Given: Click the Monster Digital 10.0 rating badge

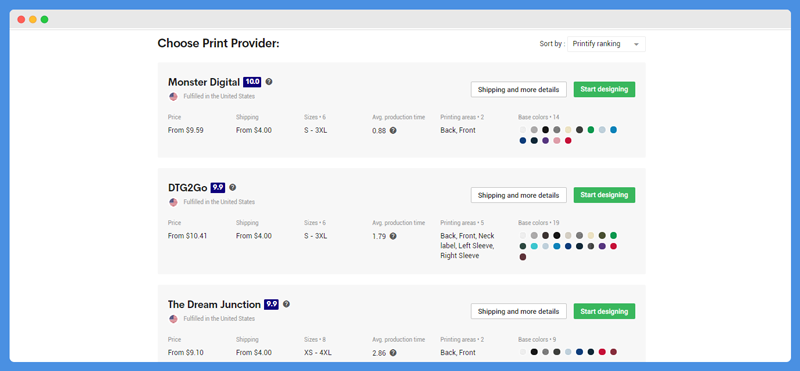Looking at the screenshot, I should [x=252, y=82].
